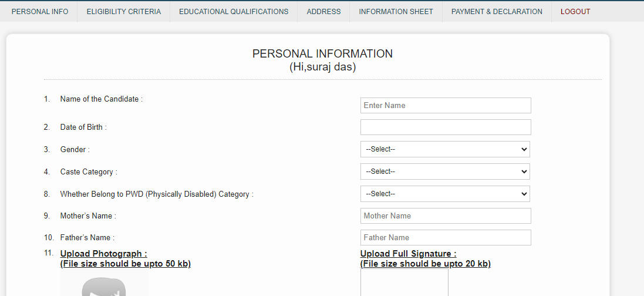Click the Mother's Name input field
644x296 pixels.
pyautogui.click(x=446, y=216)
